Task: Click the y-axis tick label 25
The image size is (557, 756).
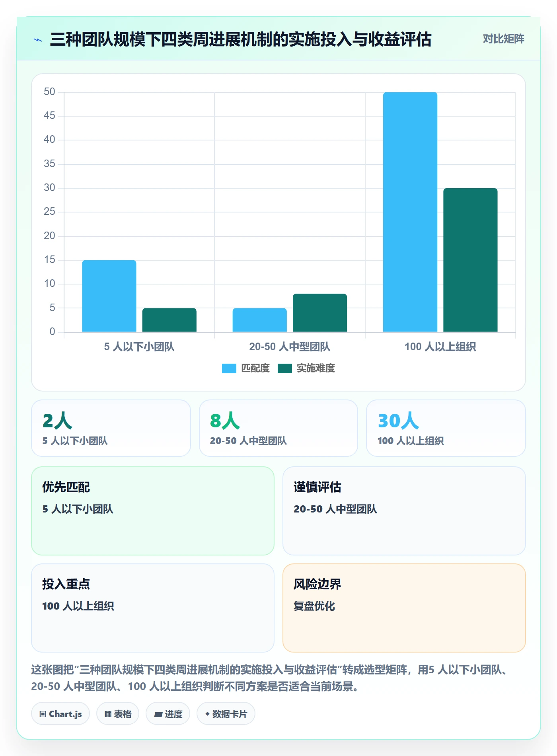Action: (x=49, y=212)
